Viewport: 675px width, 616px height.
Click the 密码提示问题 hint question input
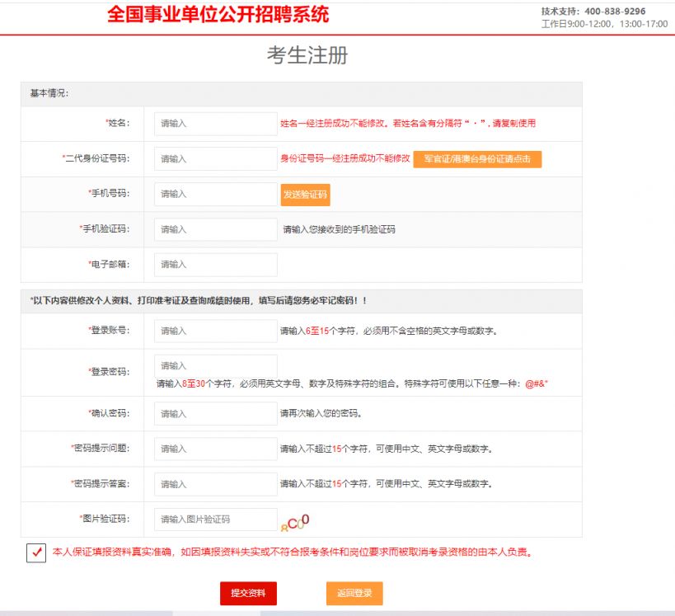pos(214,448)
